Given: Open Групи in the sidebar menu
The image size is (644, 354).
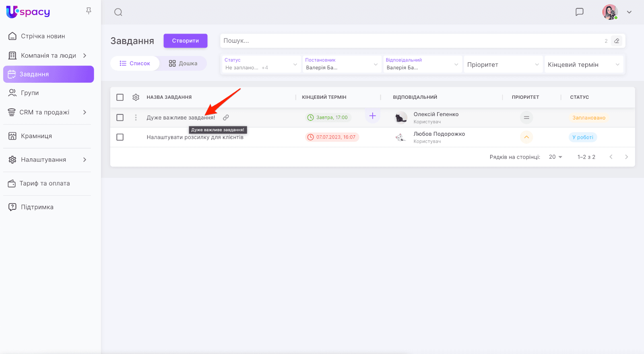Looking at the screenshot, I should 30,93.
